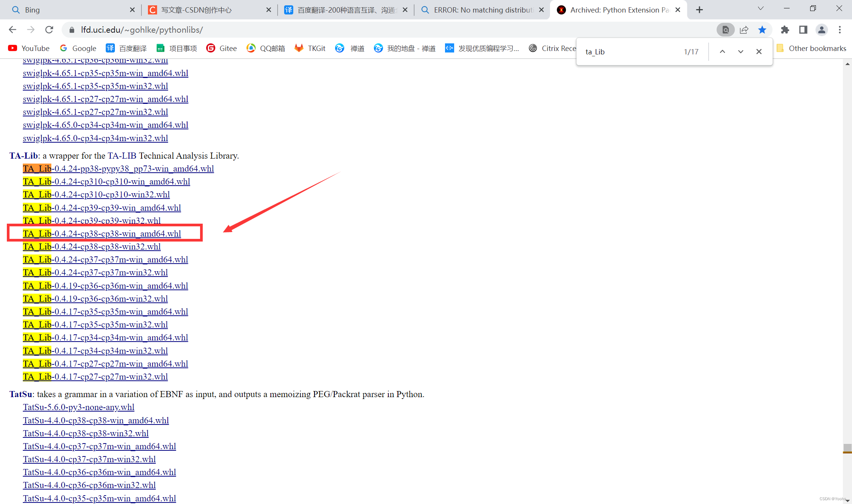The width and height of the screenshot is (852, 504).
Task: Jump to next ta_Lib match
Action: pos(740,51)
